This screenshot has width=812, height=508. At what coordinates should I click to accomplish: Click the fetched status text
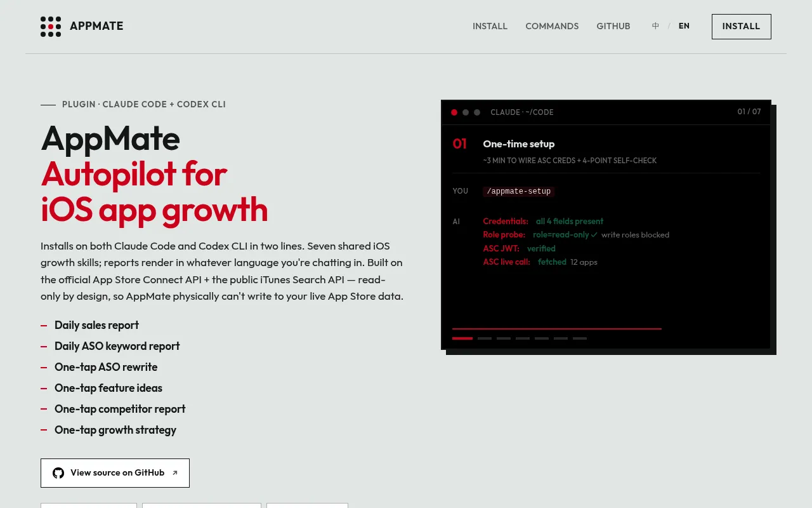tap(552, 262)
